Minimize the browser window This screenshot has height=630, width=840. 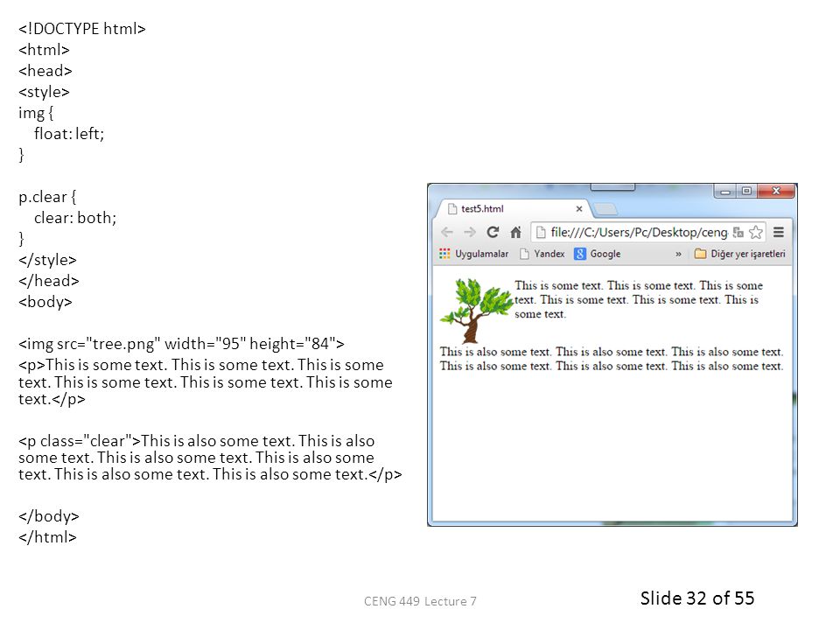click(725, 191)
